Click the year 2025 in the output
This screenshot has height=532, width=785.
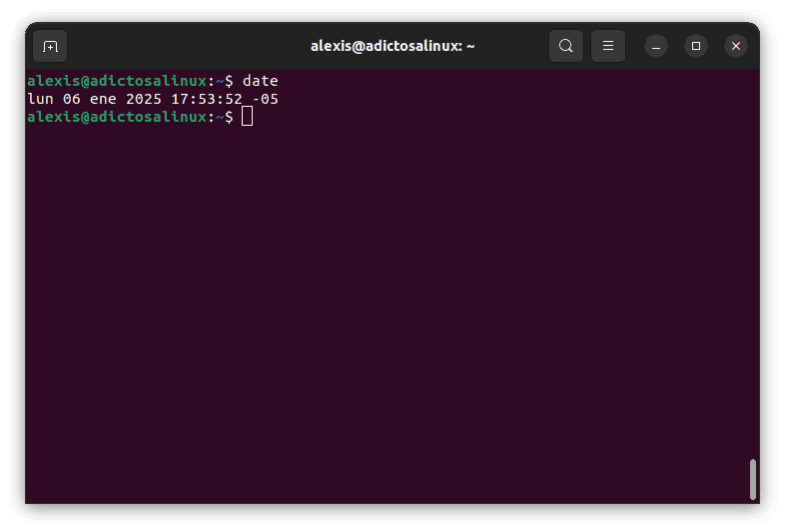coord(144,99)
